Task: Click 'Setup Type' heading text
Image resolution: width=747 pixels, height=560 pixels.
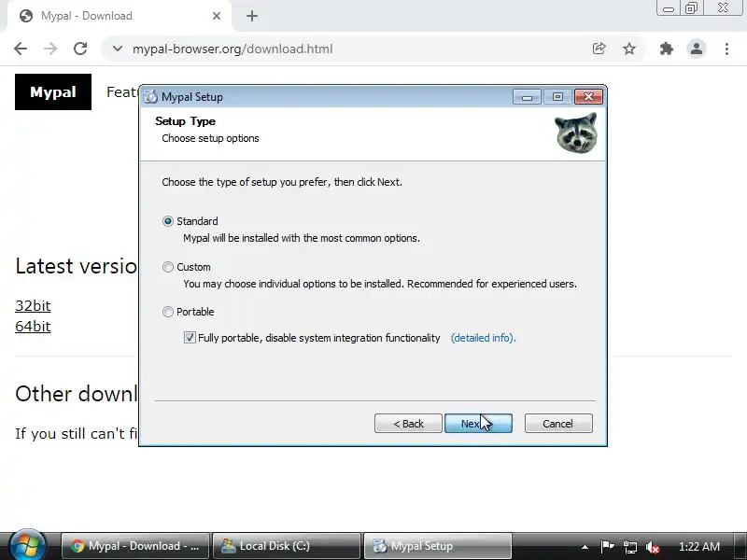Action: coord(185,121)
